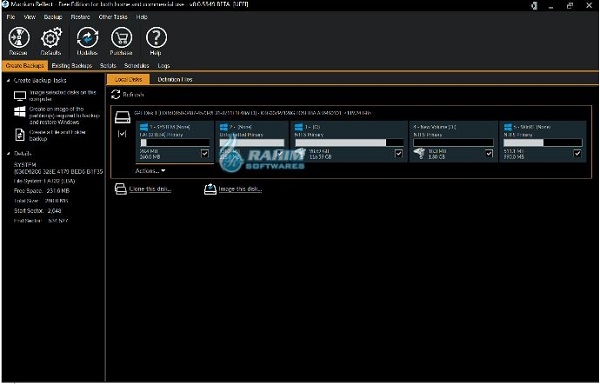This screenshot has width=600, height=384.
Task: Toggle the whole-disk checkbox under the disk icon
Action: tap(122, 134)
